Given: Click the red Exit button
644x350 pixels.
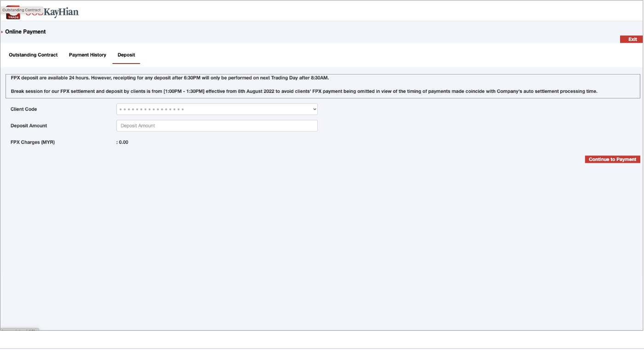Looking at the screenshot, I should 631,39.
